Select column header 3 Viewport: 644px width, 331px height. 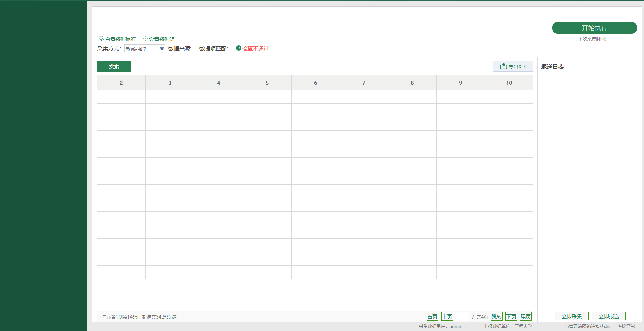170,83
